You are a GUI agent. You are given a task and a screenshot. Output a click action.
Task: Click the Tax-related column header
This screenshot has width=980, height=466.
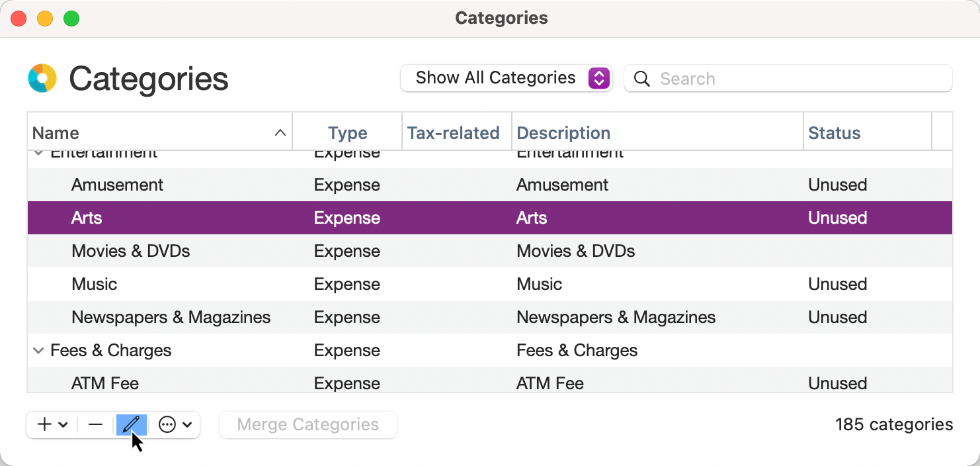454,133
